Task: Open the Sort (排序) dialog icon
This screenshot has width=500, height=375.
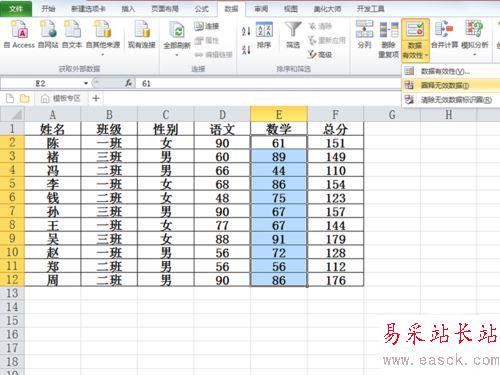Action: (x=264, y=35)
